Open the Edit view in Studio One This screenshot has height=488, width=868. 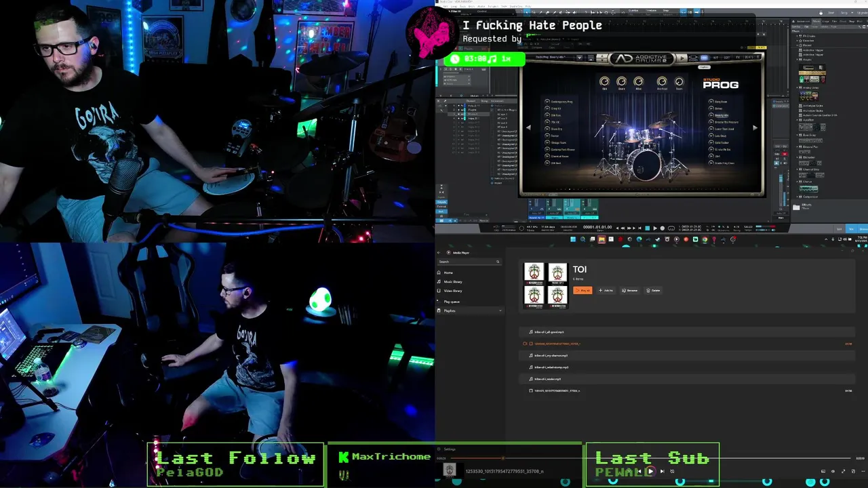(x=840, y=228)
